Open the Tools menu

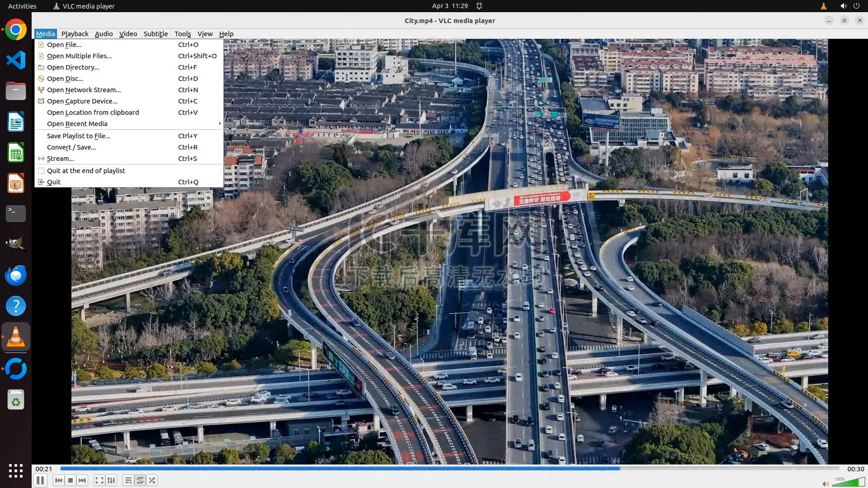pyautogui.click(x=183, y=34)
